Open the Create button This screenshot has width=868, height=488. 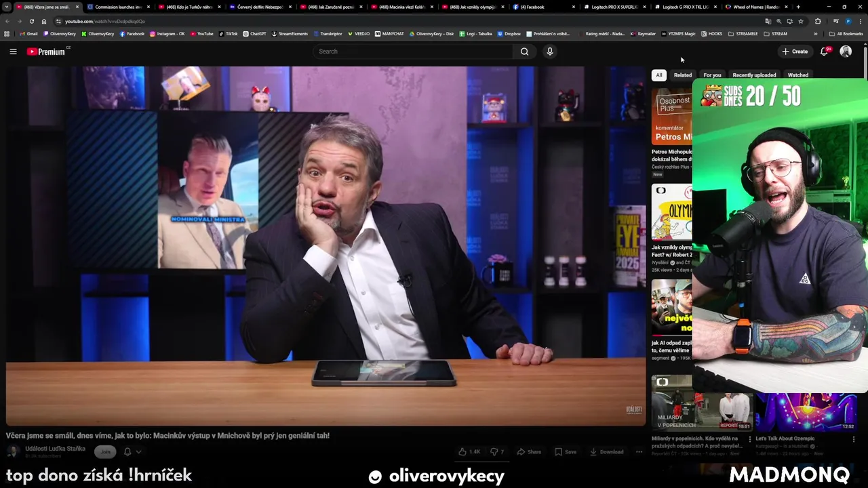click(795, 52)
